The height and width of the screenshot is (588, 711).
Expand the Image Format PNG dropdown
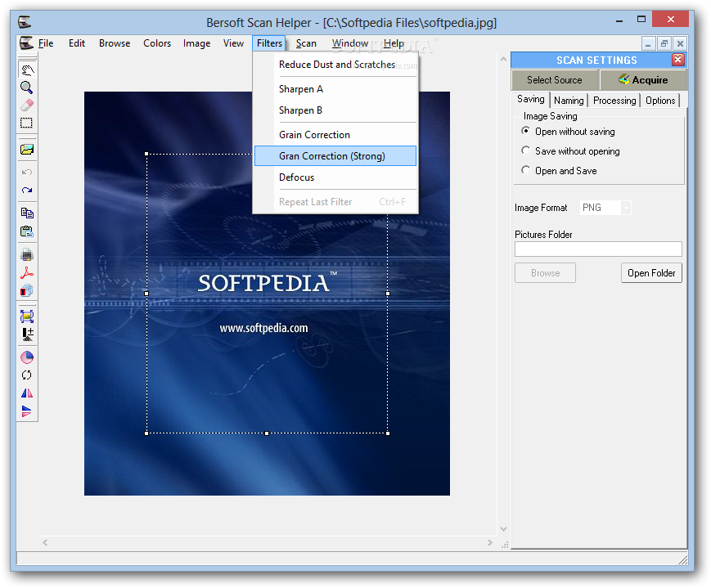point(626,208)
